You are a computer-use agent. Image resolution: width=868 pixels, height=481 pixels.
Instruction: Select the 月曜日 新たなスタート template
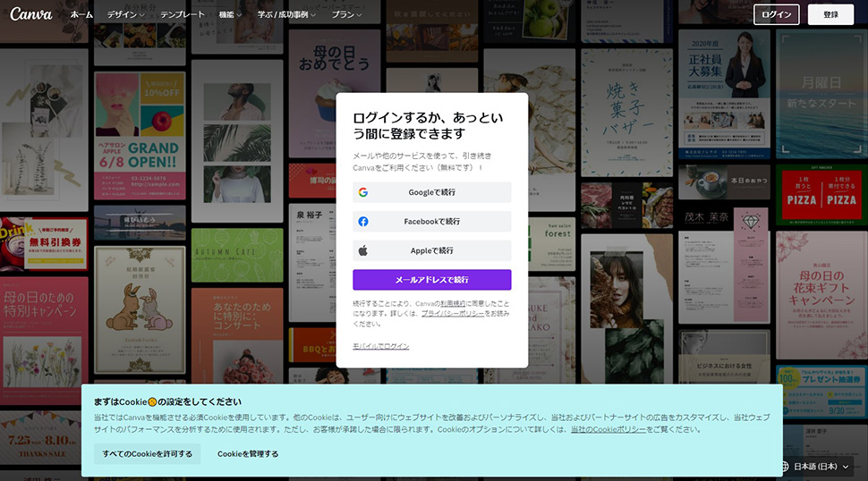click(821, 95)
